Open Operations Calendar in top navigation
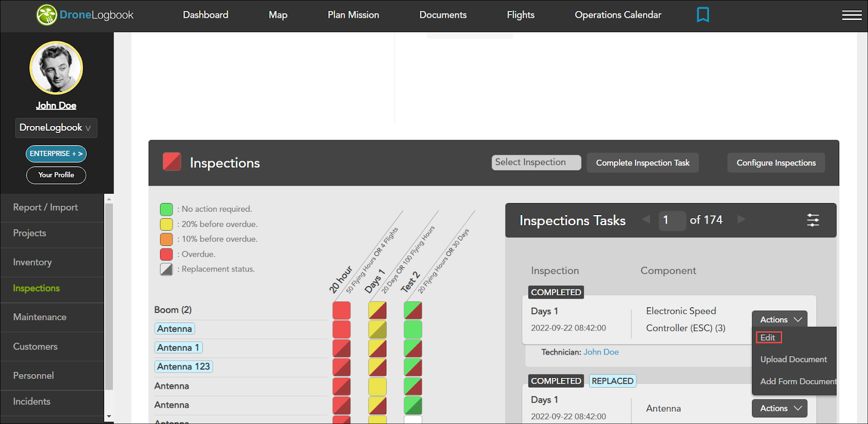The width and height of the screenshot is (868, 424). click(618, 15)
